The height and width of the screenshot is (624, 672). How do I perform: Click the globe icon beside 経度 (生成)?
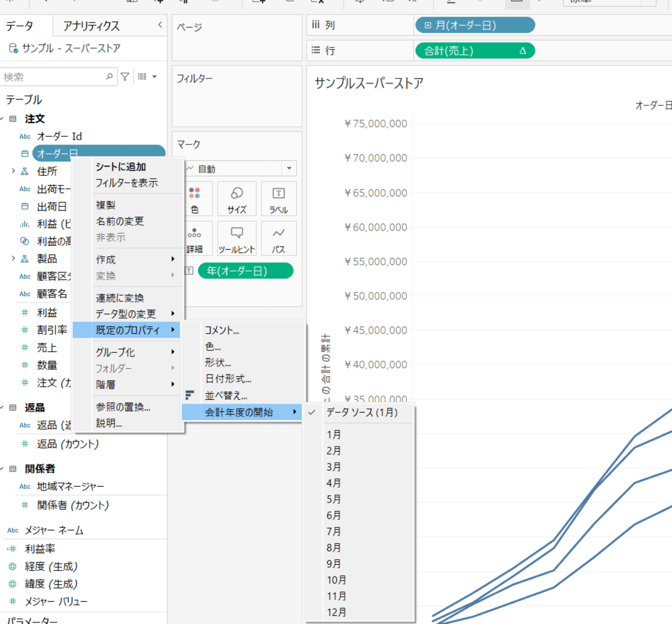coord(12,566)
